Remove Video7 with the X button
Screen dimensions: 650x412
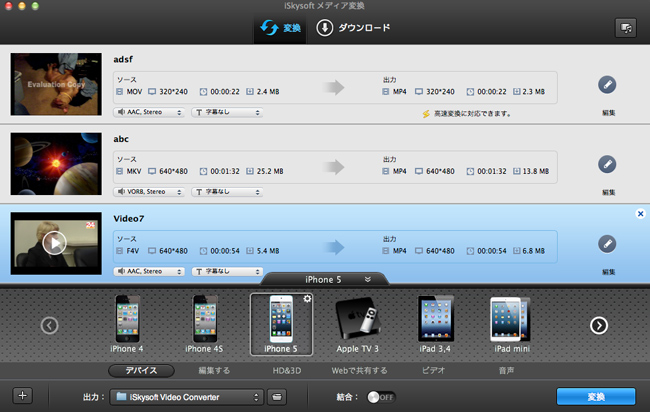tap(640, 213)
